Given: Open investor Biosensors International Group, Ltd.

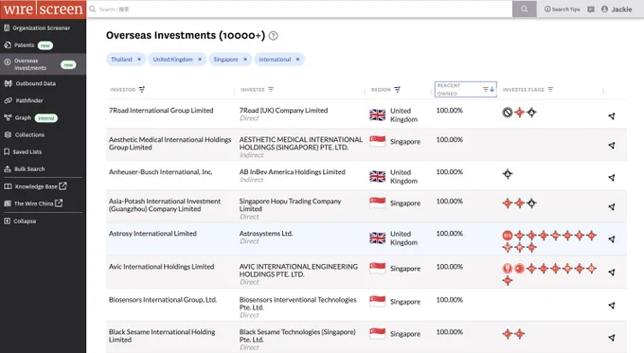Looking at the screenshot, I should (163, 300).
